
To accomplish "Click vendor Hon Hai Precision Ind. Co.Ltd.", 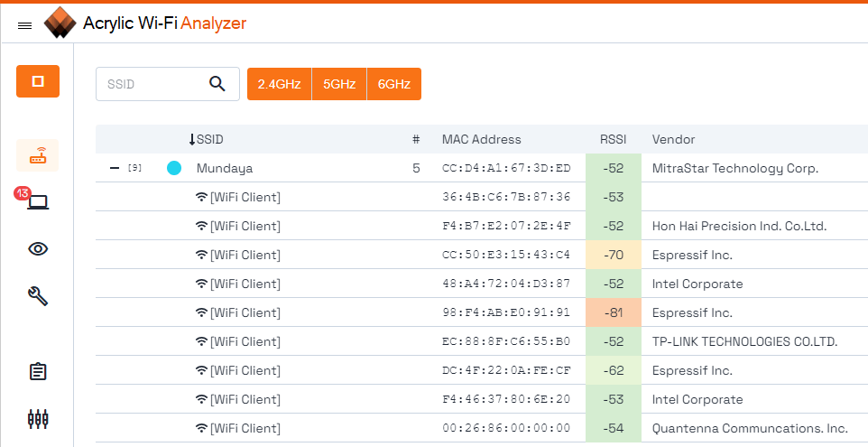I will (739, 226).
